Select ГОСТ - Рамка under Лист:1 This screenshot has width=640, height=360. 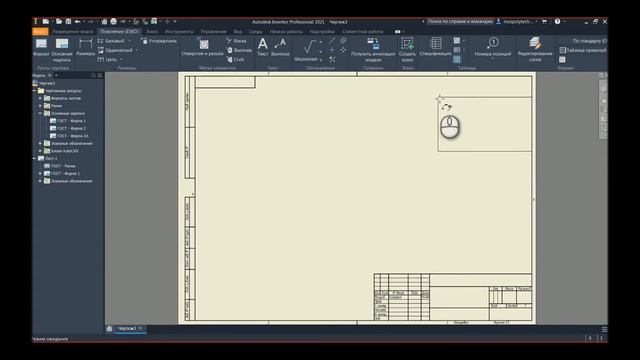tap(60, 166)
